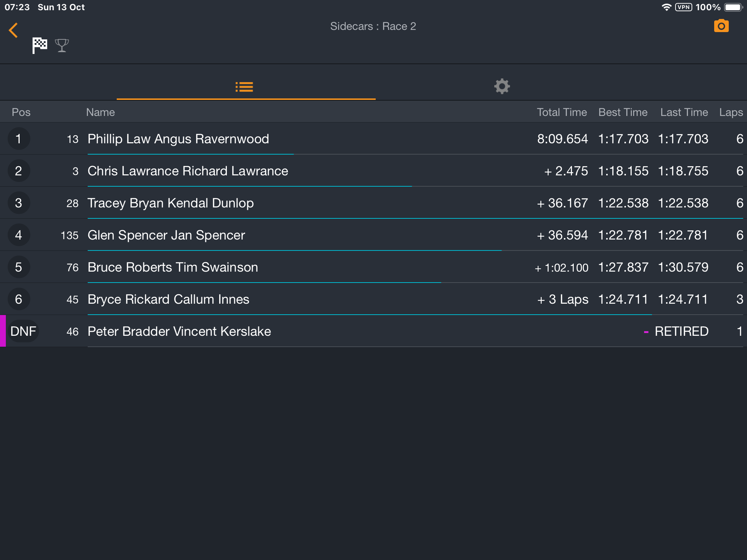The image size is (747, 560).
Task: Tap the 07:23 clock in status bar
Action: (17, 7)
